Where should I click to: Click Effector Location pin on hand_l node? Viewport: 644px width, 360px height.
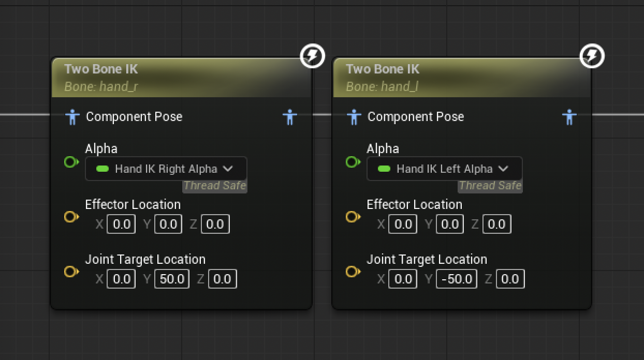click(353, 217)
